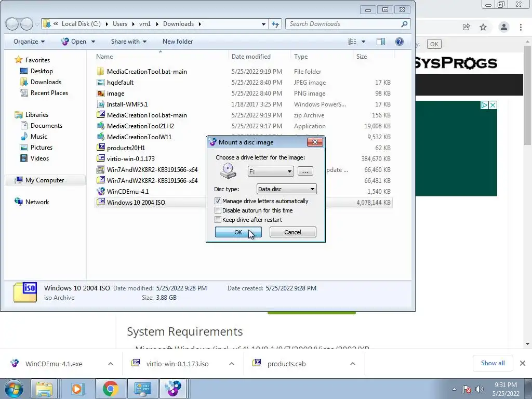Close the Mount a disc image dialog
This screenshot has height=399, width=532.
click(x=314, y=142)
